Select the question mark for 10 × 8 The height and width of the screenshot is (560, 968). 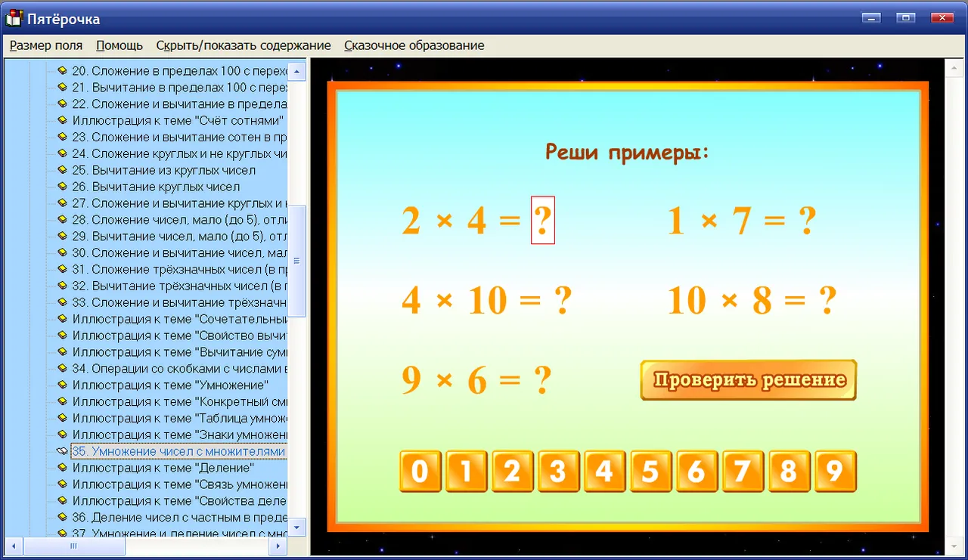coord(827,301)
